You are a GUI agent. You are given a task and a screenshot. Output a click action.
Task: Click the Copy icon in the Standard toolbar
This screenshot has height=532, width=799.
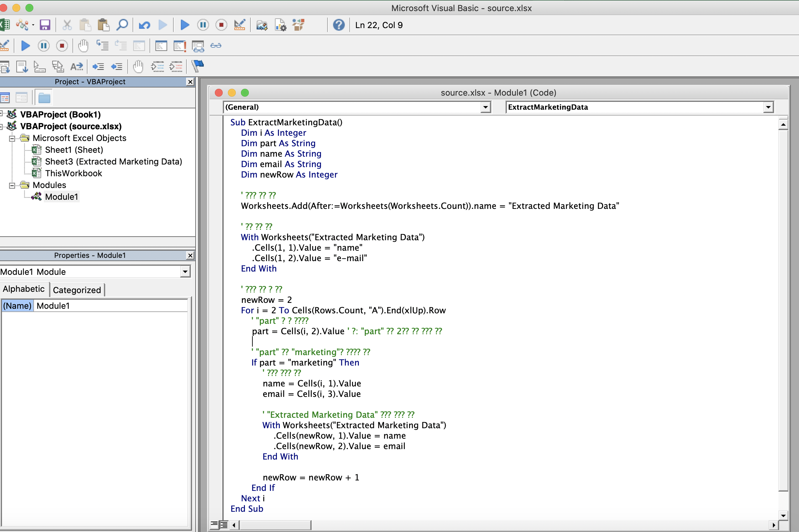(x=85, y=25)
